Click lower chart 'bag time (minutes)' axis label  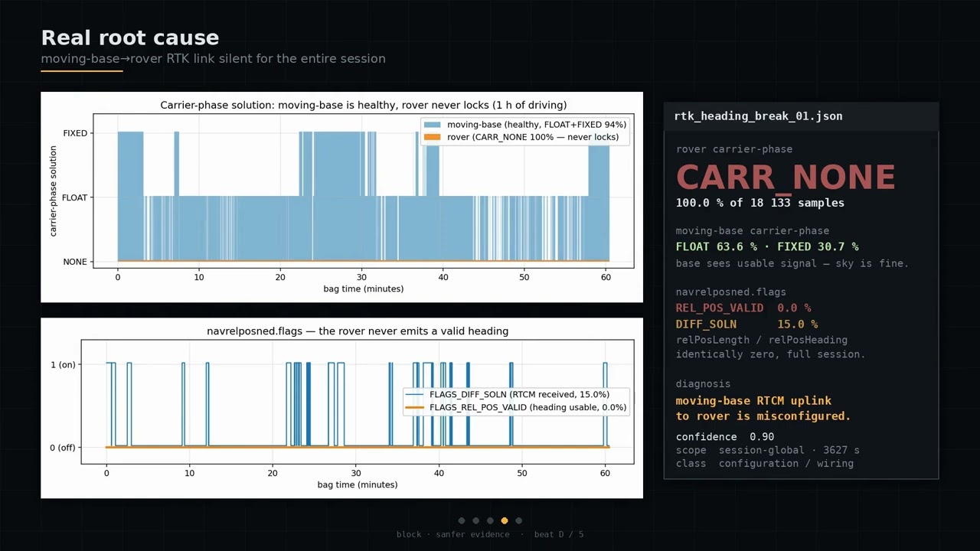(x=358, y=484)
